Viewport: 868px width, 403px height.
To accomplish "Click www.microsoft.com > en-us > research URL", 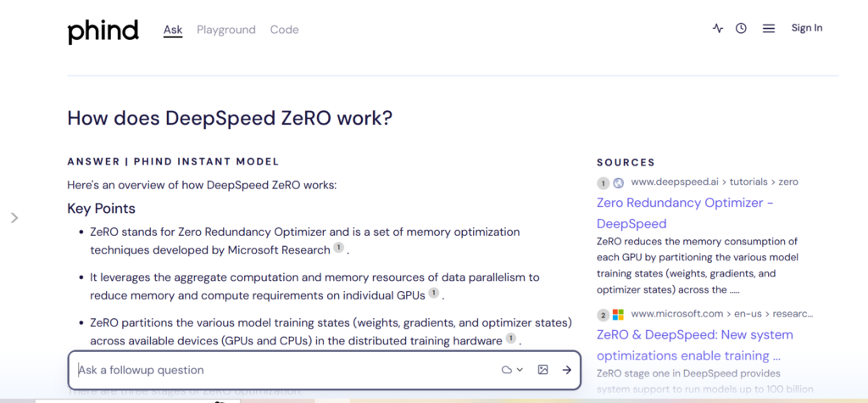I will point(722,314).
